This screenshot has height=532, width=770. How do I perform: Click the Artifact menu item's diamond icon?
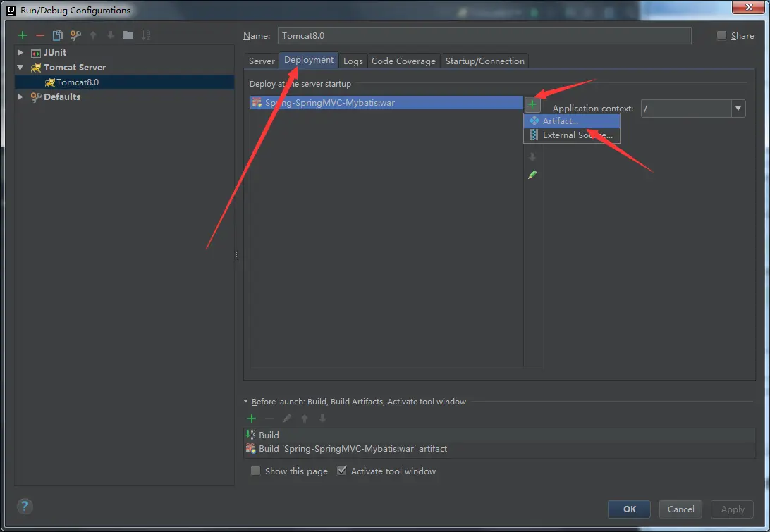click(534, 120)
